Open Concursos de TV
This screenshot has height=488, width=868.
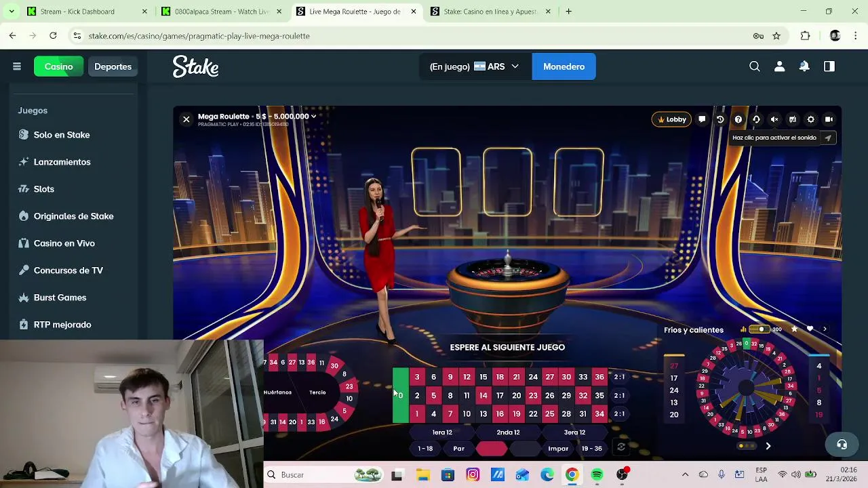68,270
